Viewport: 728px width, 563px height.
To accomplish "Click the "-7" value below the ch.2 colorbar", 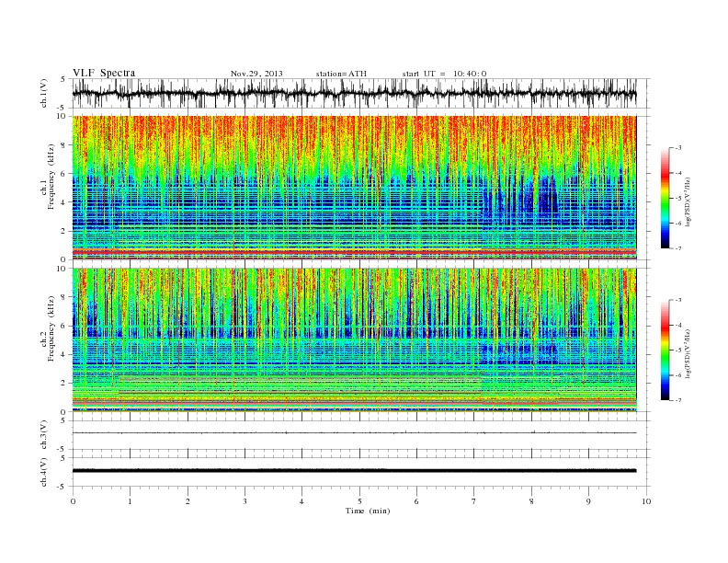I will point(678,400).
